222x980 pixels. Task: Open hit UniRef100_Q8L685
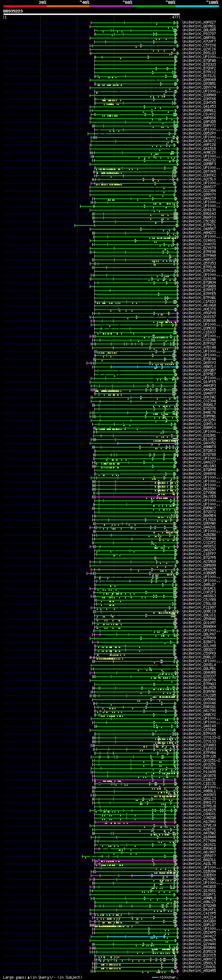click(199, 30)
